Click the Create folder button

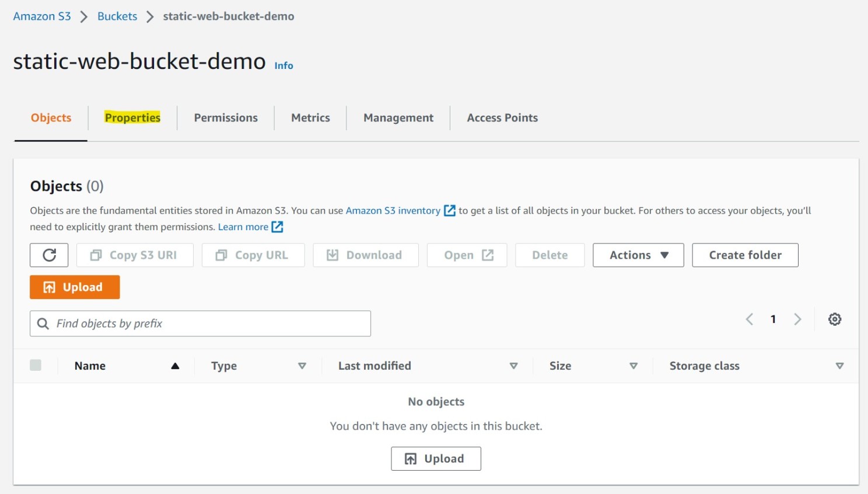coord(745,255)
